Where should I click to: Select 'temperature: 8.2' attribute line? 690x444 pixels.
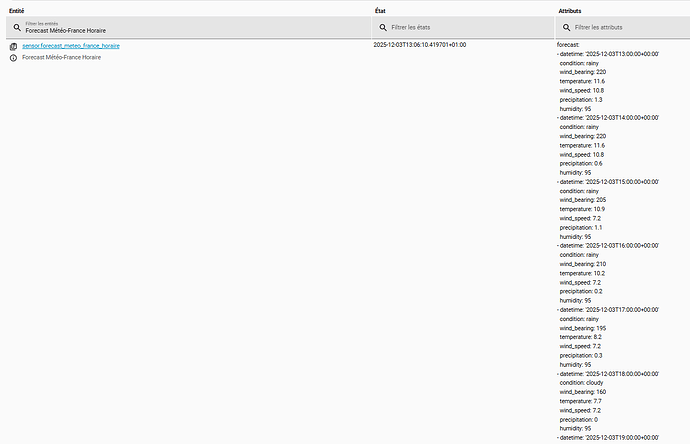point(581,337)
